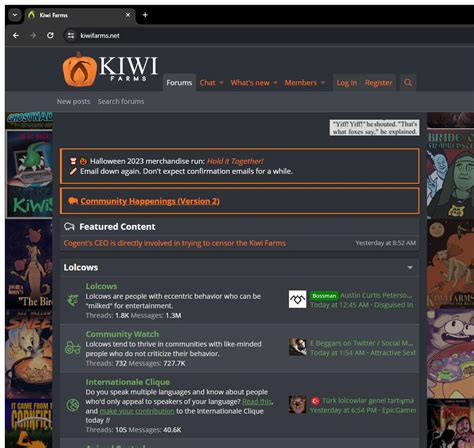Open Community Happenings (Version 2) link
Screen dimensions: 474x448
tap(150, 201)
